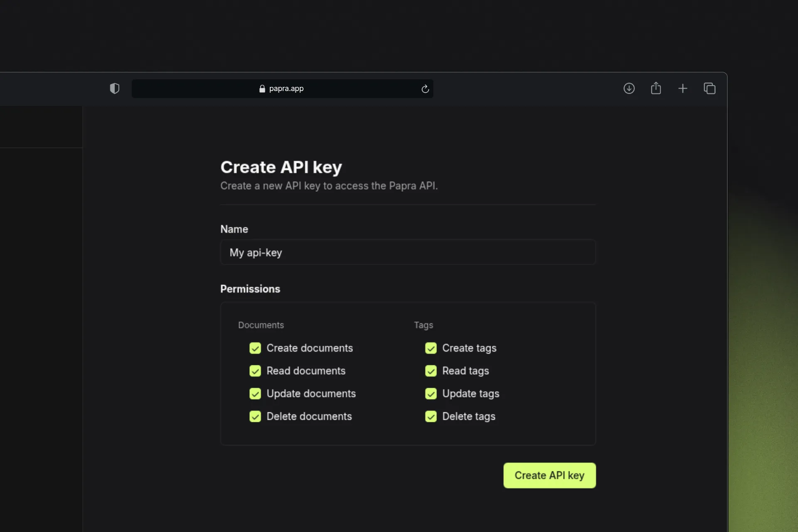Toggle the Read documents checkbox
The width and height of the screenshot is (798, 532).
tap(255, 371)
